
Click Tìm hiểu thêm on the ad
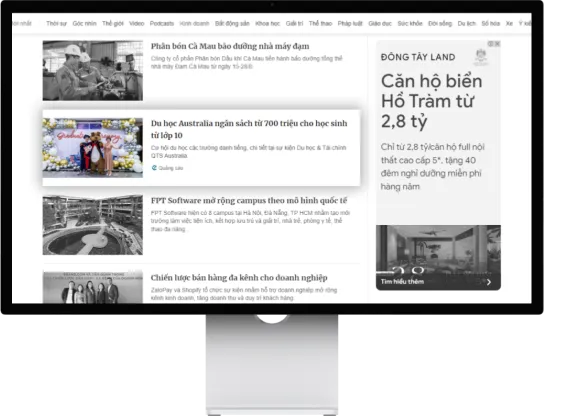pos(402,282)
